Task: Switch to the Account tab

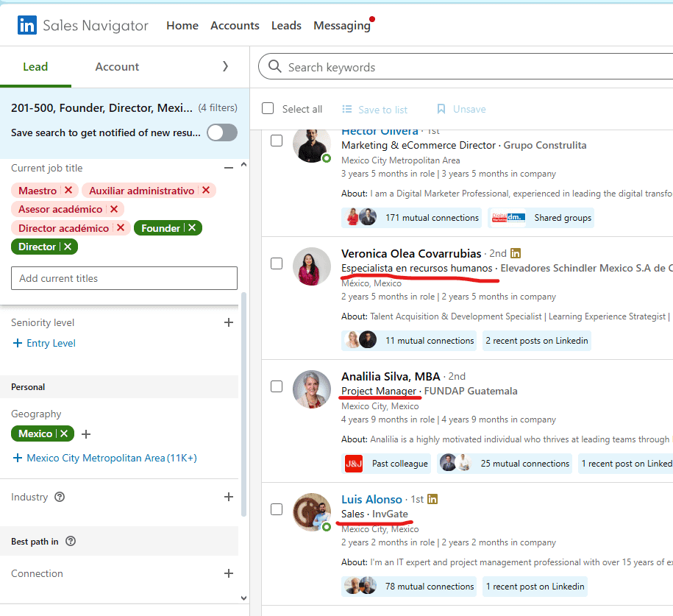Action: 117,66
